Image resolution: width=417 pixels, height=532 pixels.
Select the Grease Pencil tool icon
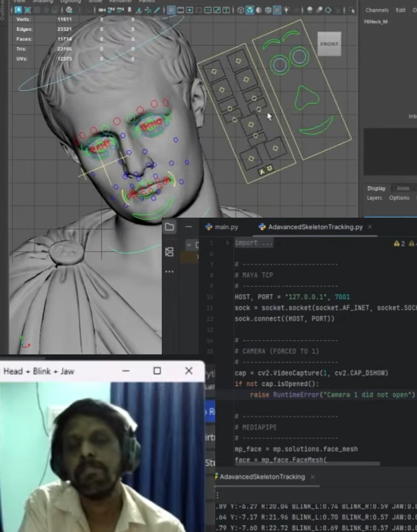coord(157,10)
